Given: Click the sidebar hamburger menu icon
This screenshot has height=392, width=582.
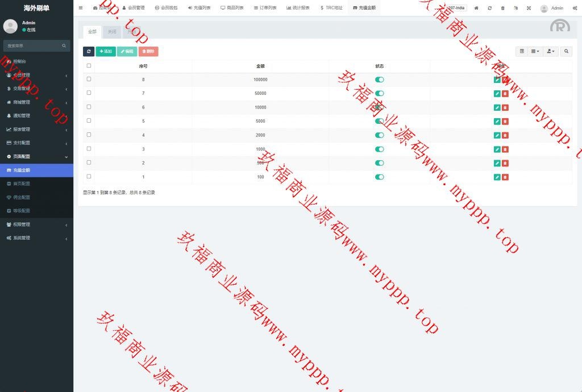Looking at the screenshot, I should click(81, 8).
